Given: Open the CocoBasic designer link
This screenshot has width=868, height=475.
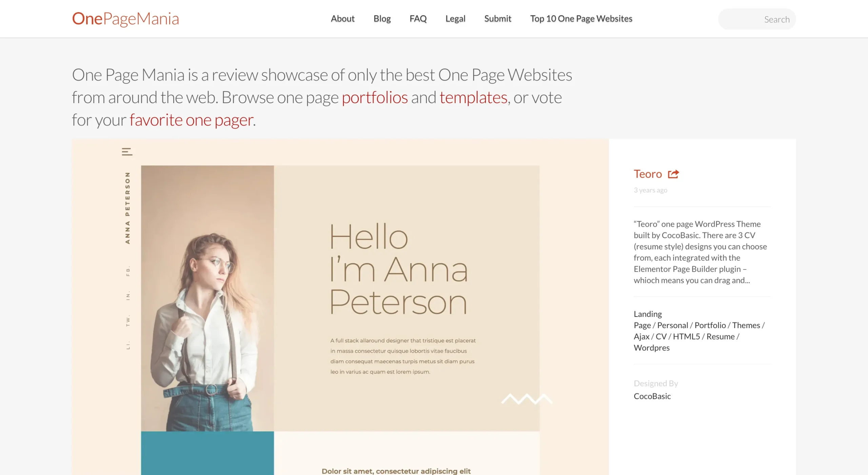Looking at the screenshot, I should click(x=652, y=396).
